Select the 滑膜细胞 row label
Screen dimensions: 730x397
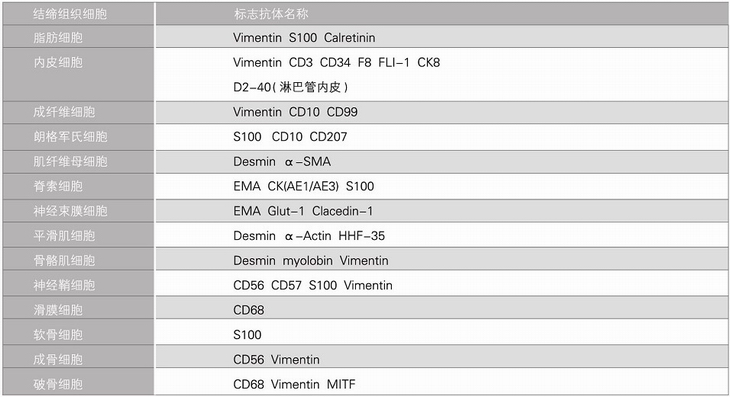[78, 310]
